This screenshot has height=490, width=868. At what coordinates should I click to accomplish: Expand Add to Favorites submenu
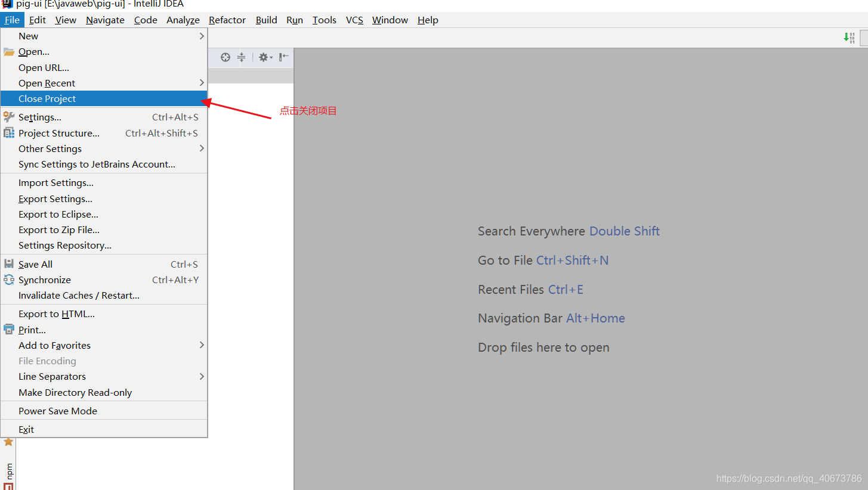coord(104,345)
